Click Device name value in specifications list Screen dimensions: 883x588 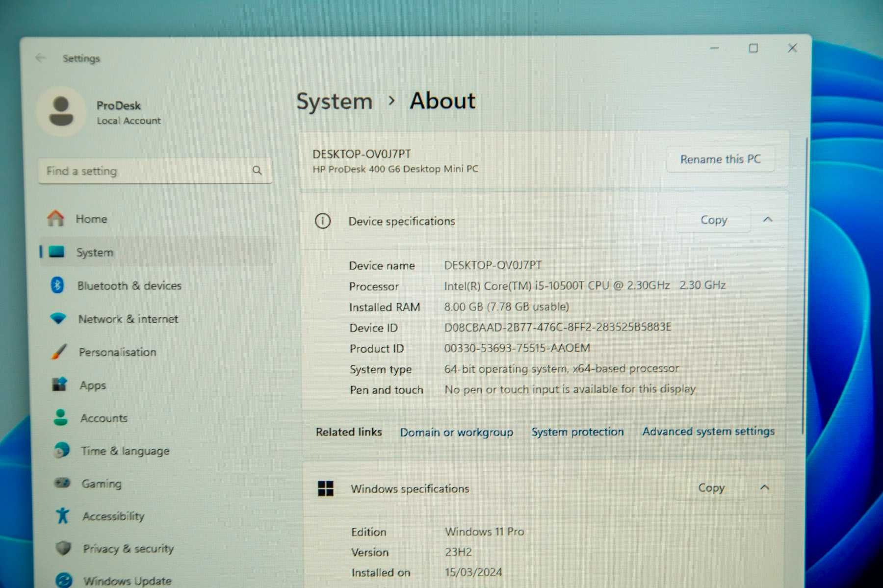pyautogui.click(x=493, y=265)
